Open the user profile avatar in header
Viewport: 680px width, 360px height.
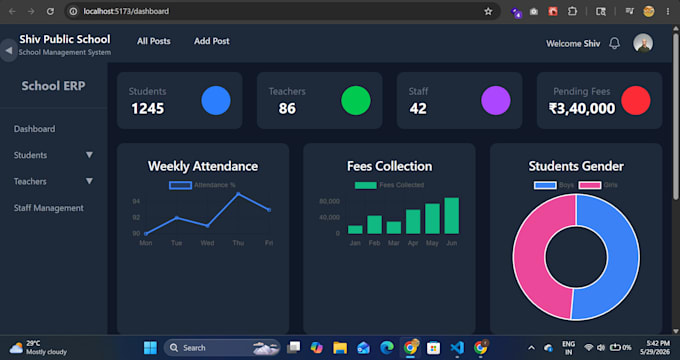click(x=643, y=43)
